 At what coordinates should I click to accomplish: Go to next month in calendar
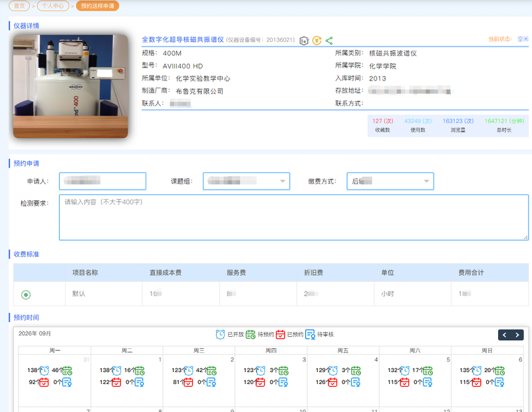tap(517, 335)
